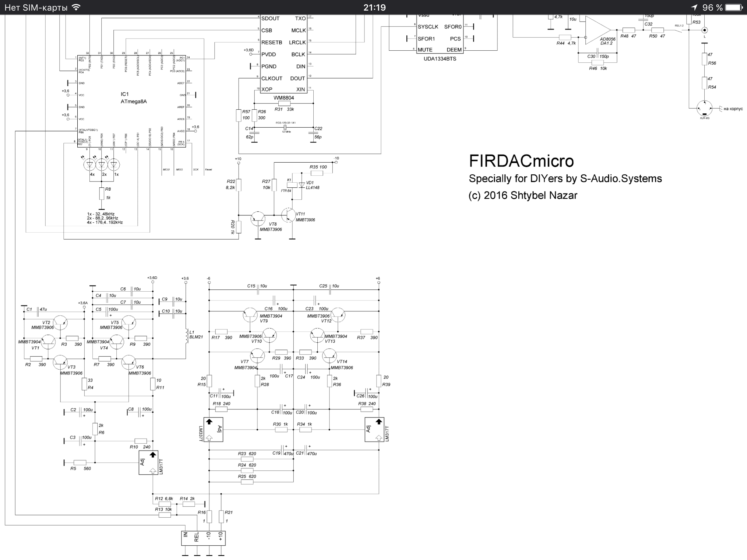
Task: Tap the 4x LED symbol
Action: [x=90, y=165]
